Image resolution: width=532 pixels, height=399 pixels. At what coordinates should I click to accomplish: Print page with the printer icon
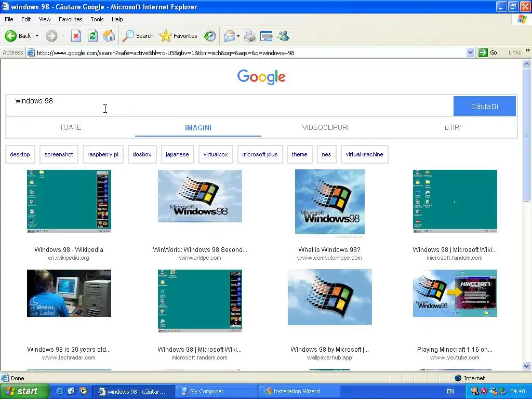(x=250, y=36)
